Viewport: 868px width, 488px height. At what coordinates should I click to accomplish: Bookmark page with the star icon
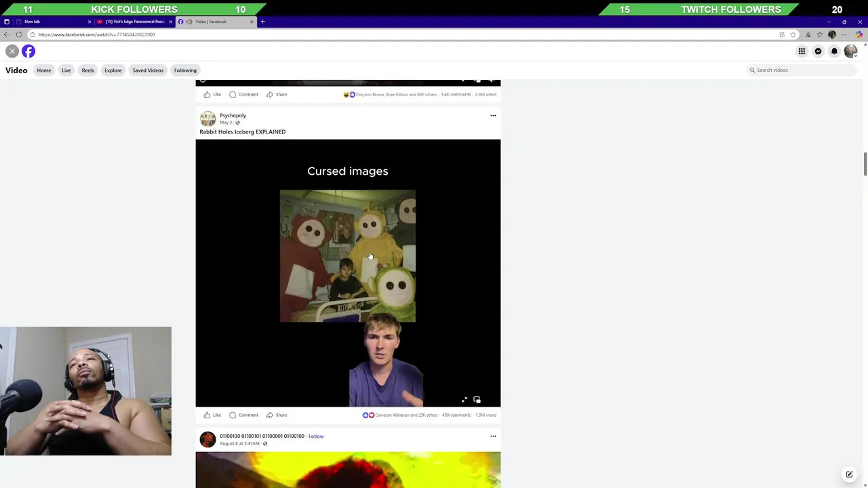[793, 35]
